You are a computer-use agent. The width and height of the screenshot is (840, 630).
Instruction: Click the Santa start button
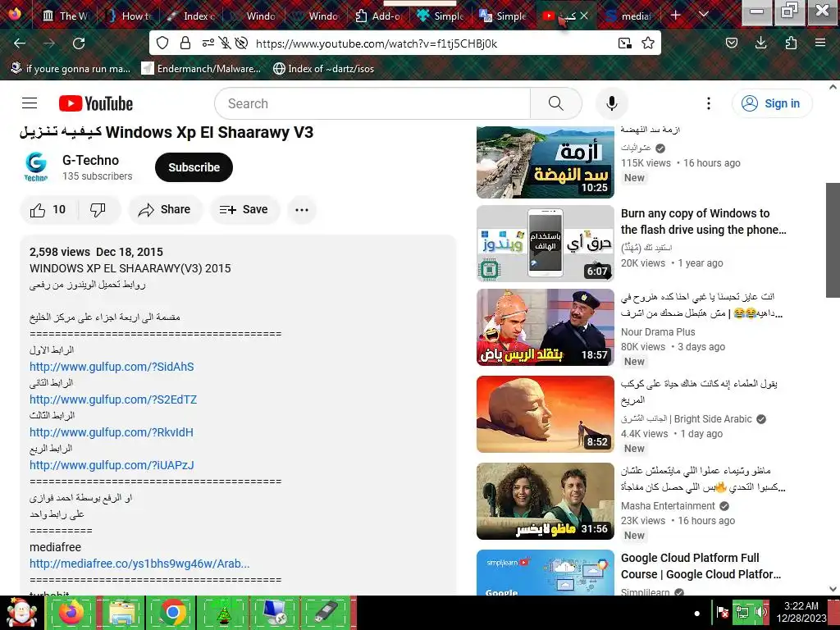(x=22, y=612)
